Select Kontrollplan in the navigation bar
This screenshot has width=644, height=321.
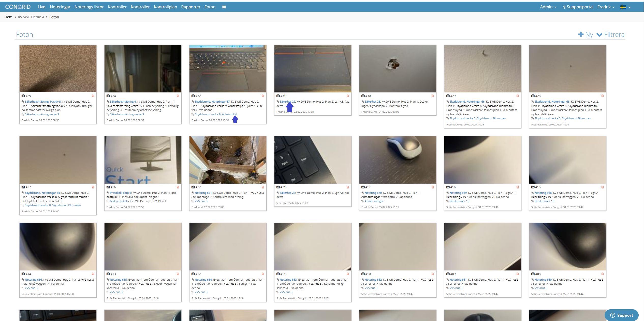coord(165,7)
